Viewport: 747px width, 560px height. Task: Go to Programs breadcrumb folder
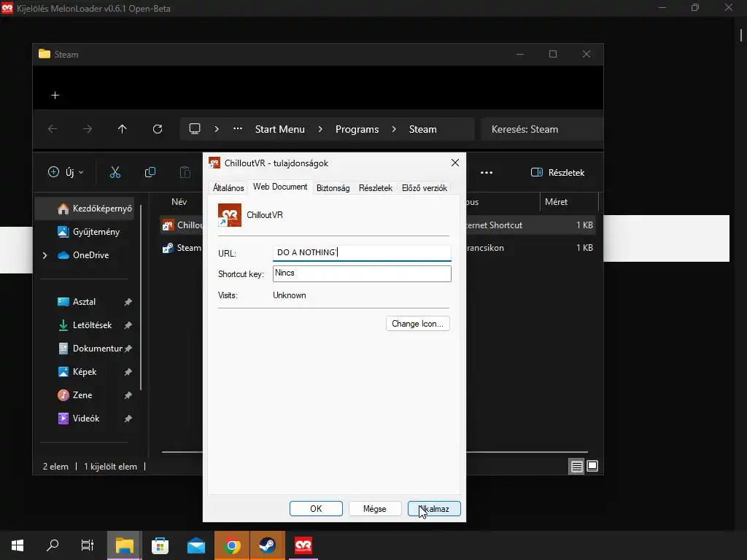357,129
